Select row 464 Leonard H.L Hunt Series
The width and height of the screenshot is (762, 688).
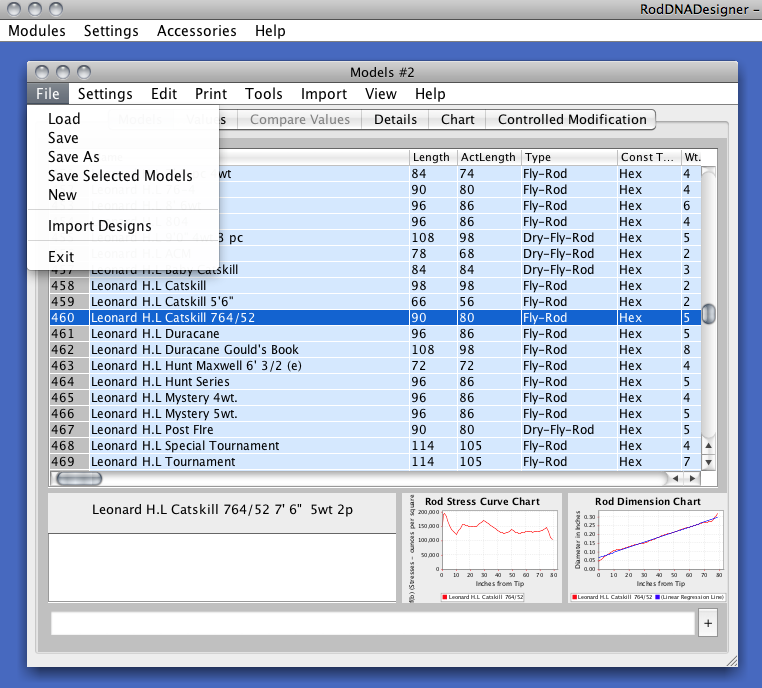pyautogui.click(x=375, y=382)
